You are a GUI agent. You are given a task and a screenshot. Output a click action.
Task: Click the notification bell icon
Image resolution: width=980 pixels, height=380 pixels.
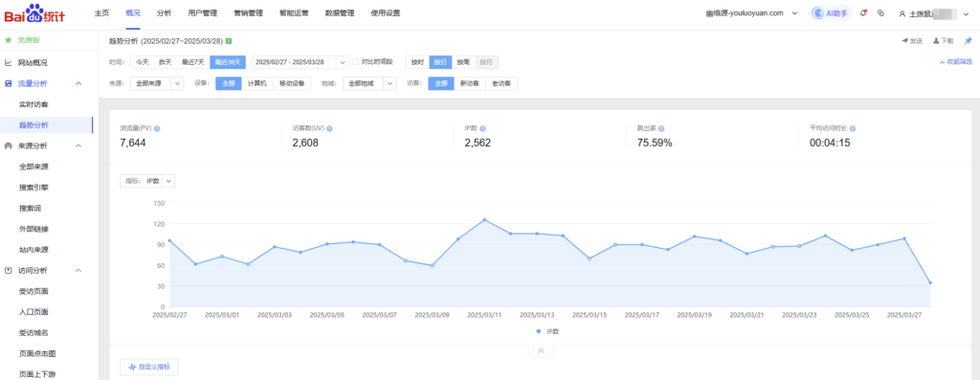point(863,12)
